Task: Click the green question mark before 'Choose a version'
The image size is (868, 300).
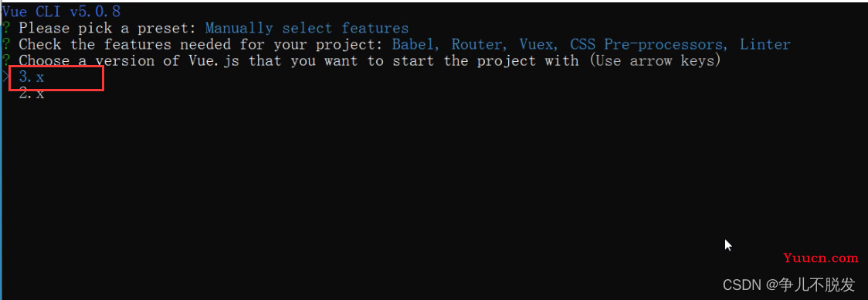Action: 5,60
